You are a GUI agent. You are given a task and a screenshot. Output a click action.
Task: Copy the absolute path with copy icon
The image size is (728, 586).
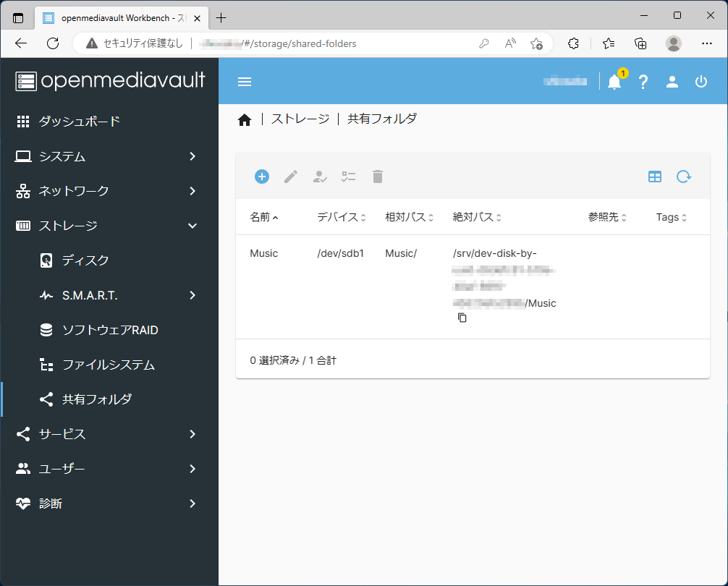[462, 318]
